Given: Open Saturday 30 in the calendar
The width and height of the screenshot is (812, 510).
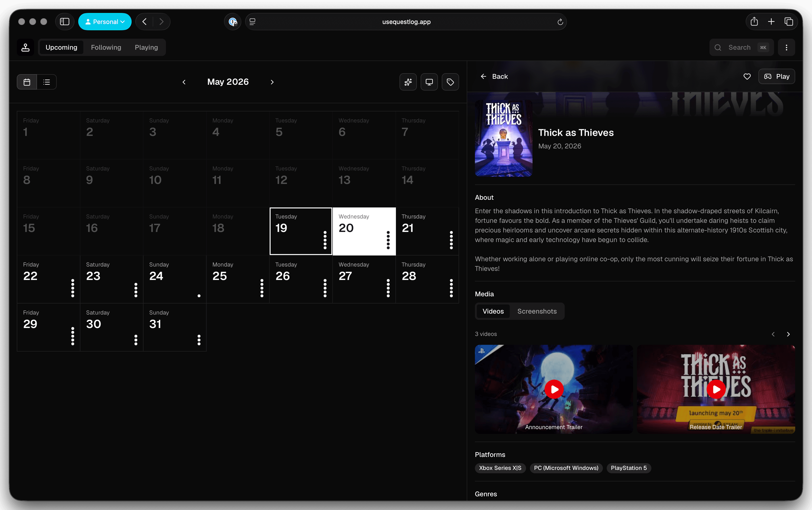Looking at the screenshot, I should pos(112,327).
